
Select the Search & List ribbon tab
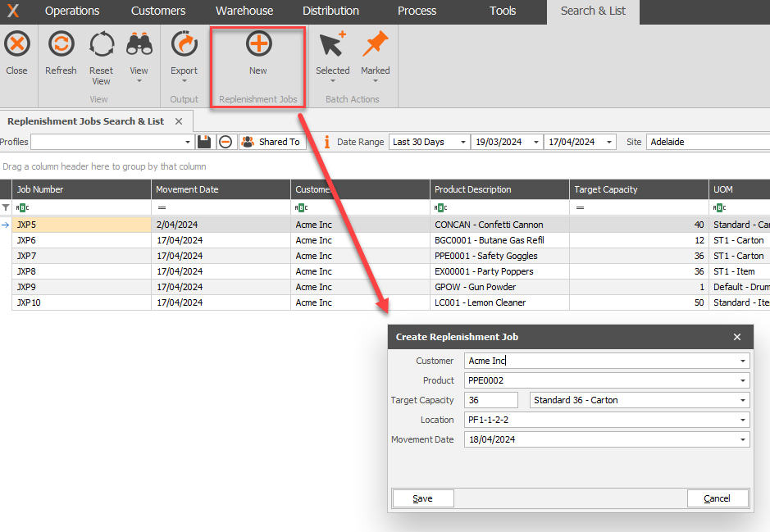point(593,11)
